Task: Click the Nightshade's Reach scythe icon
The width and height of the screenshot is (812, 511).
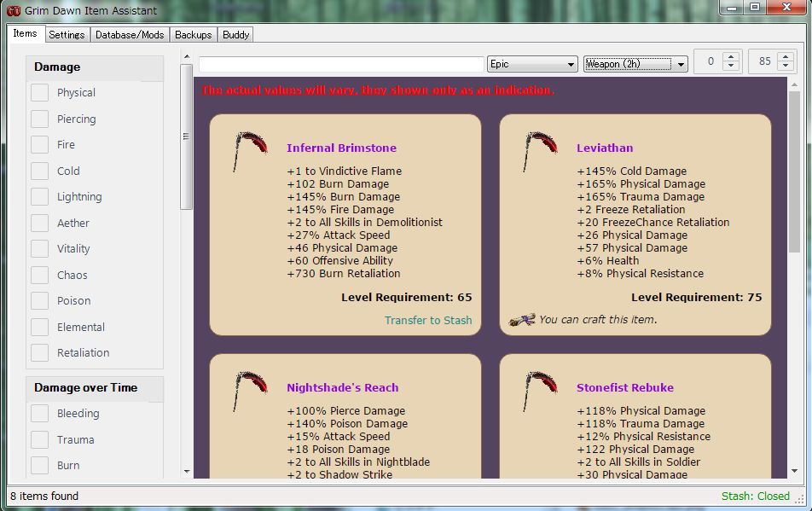Action: pyautogui.click(x=251, y=392)
